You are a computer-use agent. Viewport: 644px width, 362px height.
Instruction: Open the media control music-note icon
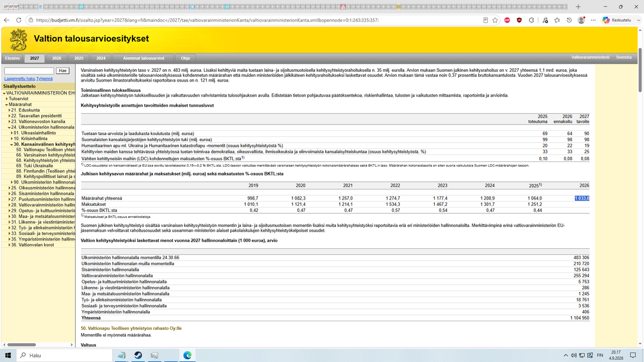click(x=545, y=20)
